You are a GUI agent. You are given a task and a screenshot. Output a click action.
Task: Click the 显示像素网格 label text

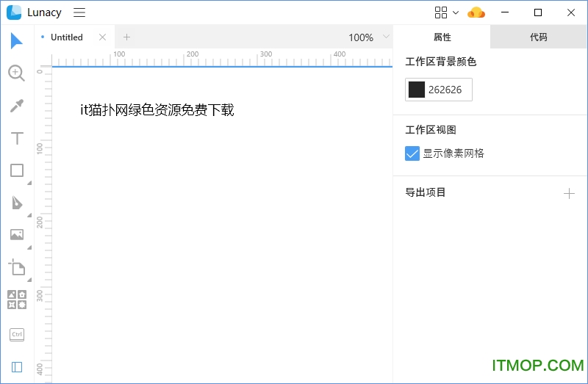coord(453,153)
